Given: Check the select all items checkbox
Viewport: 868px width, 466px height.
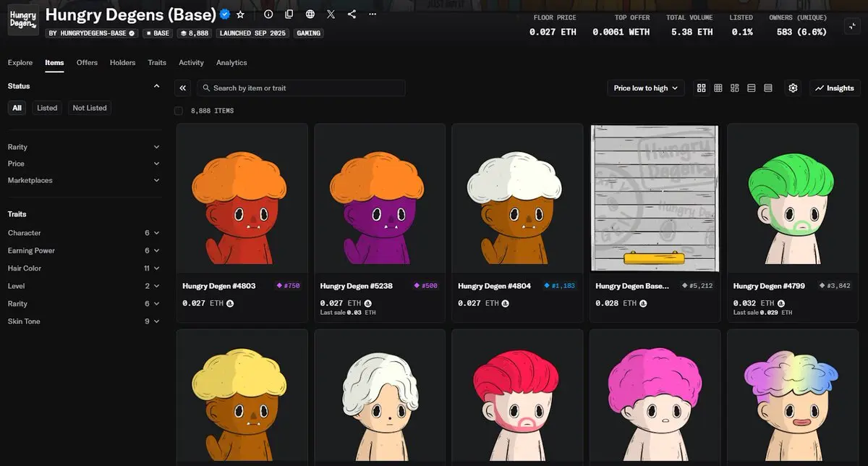Looking at the screenshot, I should (x=179, y=111).
